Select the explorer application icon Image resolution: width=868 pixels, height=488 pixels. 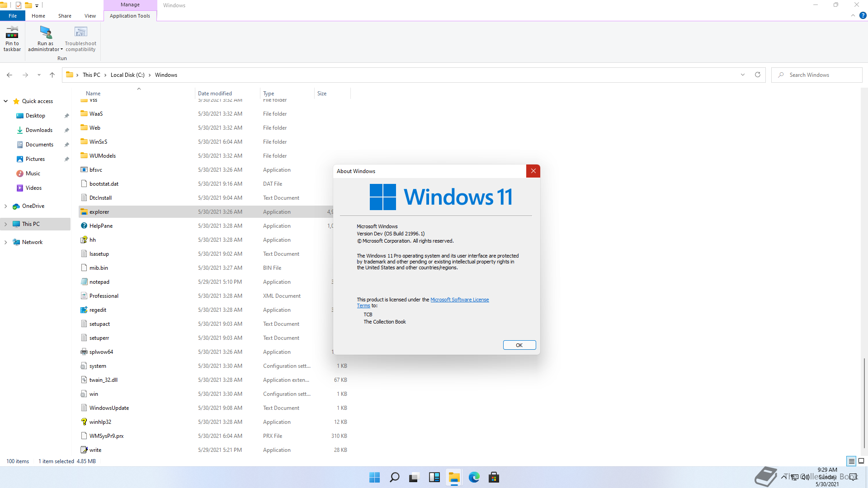point(84,211)
